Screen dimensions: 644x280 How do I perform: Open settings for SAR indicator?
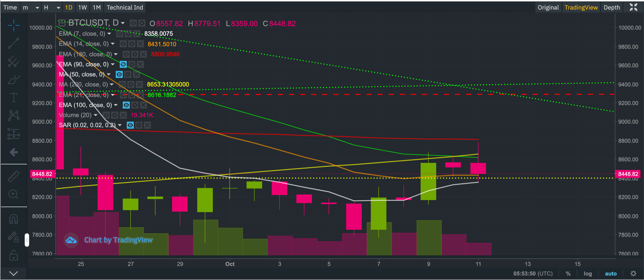tap(139, 125)
